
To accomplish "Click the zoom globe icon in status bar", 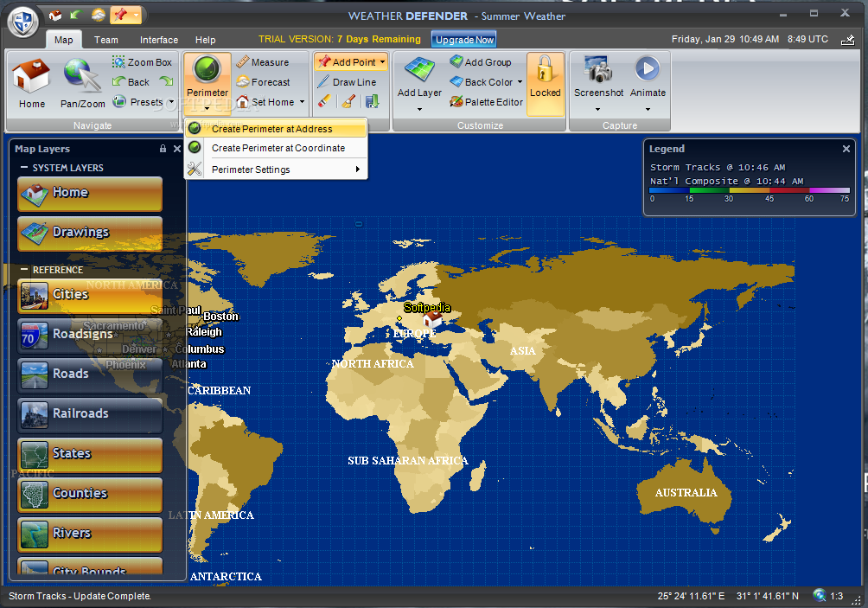I will 820,595.
